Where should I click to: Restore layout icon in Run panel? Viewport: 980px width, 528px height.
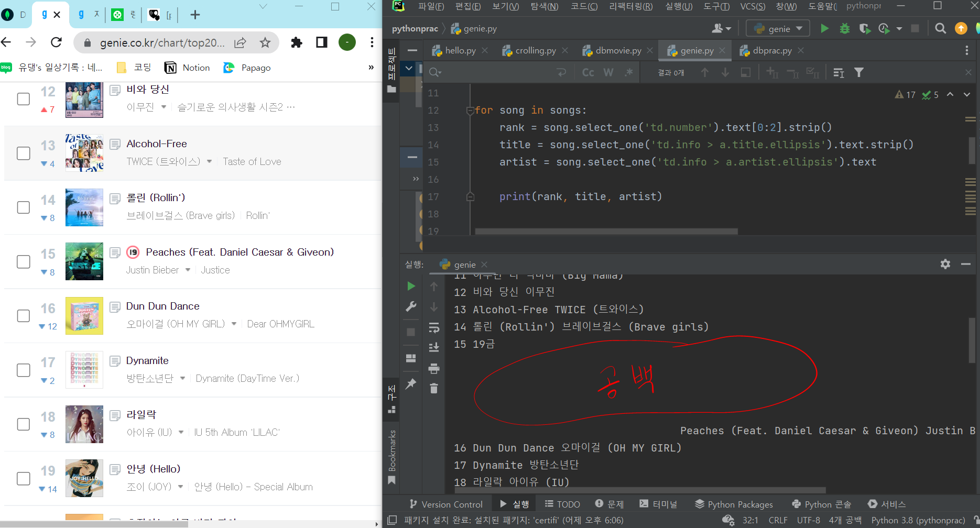click(411, 358)
